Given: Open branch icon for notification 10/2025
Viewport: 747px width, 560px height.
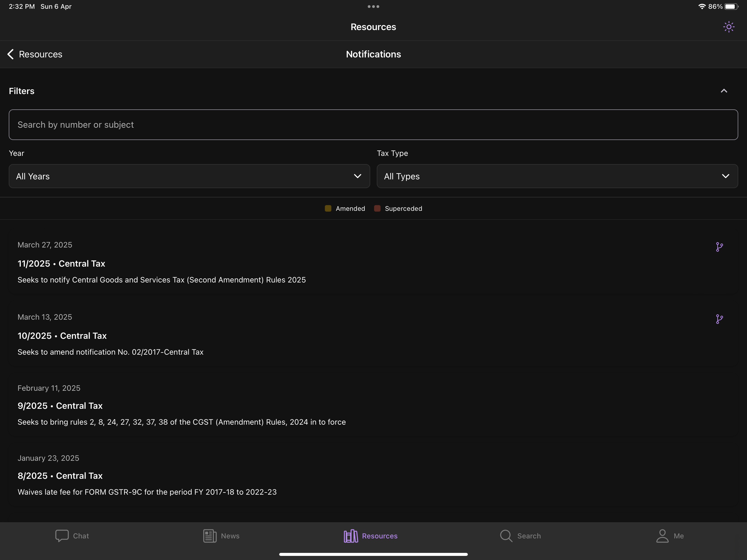Looking at the screenshot, I should 719,319.
